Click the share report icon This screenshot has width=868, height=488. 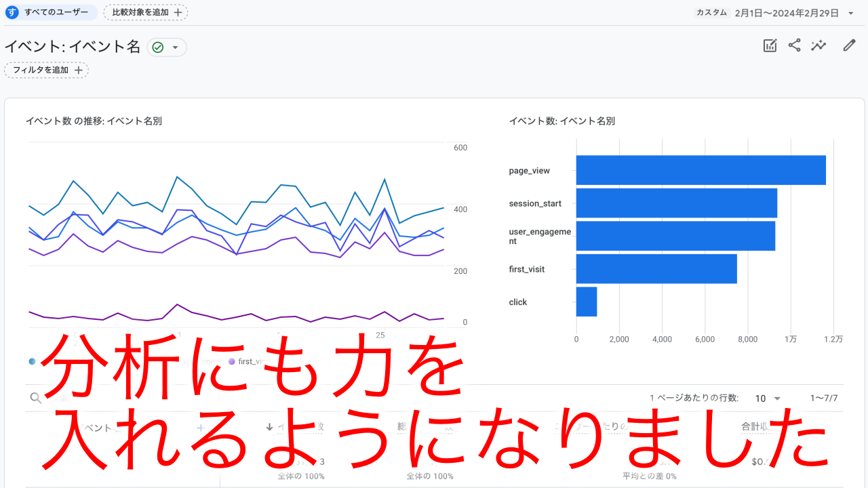[x=794, y=45]
